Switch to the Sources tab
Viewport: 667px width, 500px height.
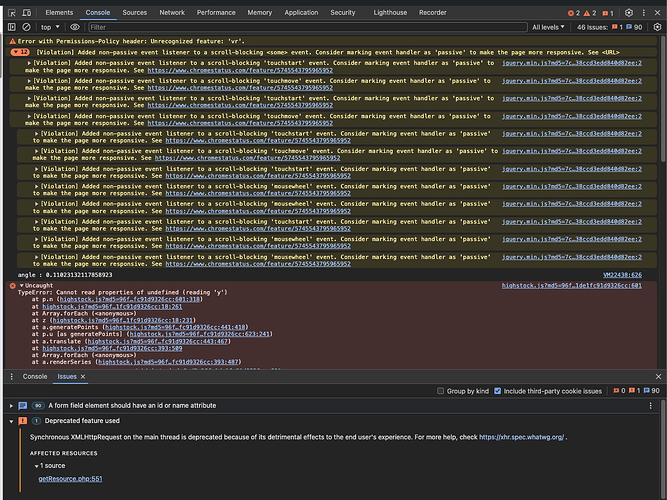pyautogui.click(x=134, y=13)
